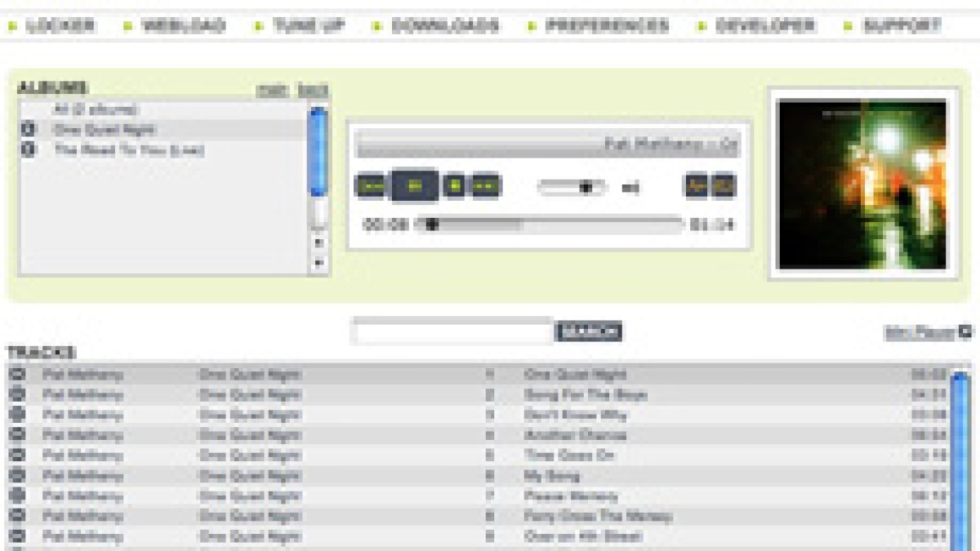The image size is (980, 551).
Task: Click the albums list scroll up arrow
Action: 318,242
